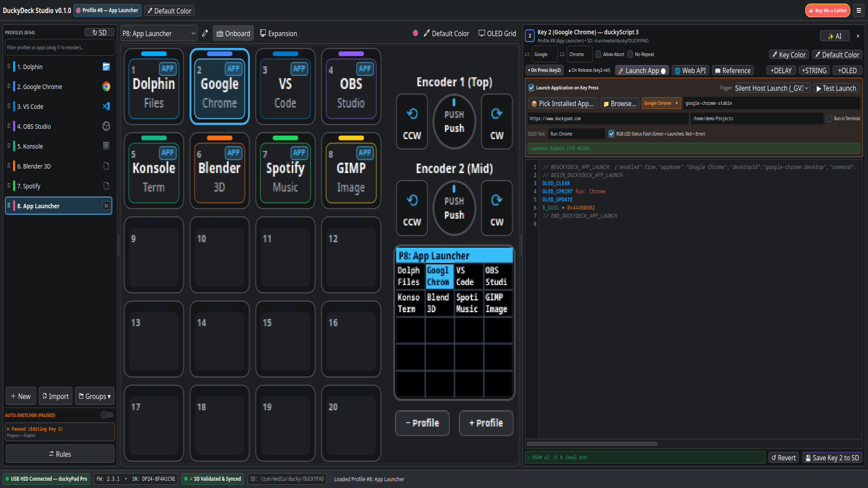
Task: Click the Key Color picker button
Action: [789, 55]
